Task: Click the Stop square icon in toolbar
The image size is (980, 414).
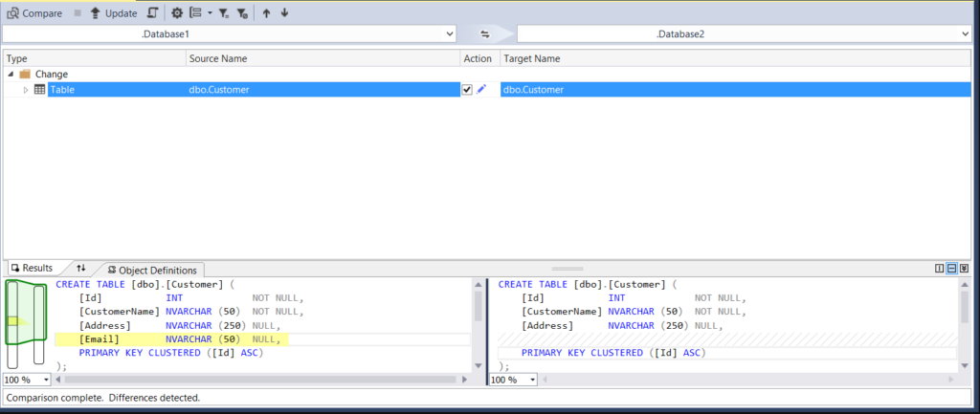Action: pyautogui.click(x=78, y=13)
